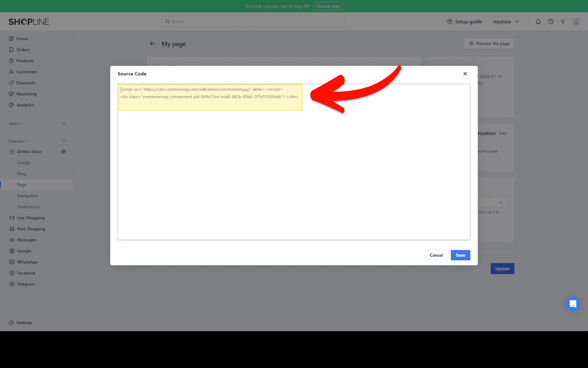588x368 pixels.
Task: Expand the mystore account dropdown
Action: tap(506, 21)
